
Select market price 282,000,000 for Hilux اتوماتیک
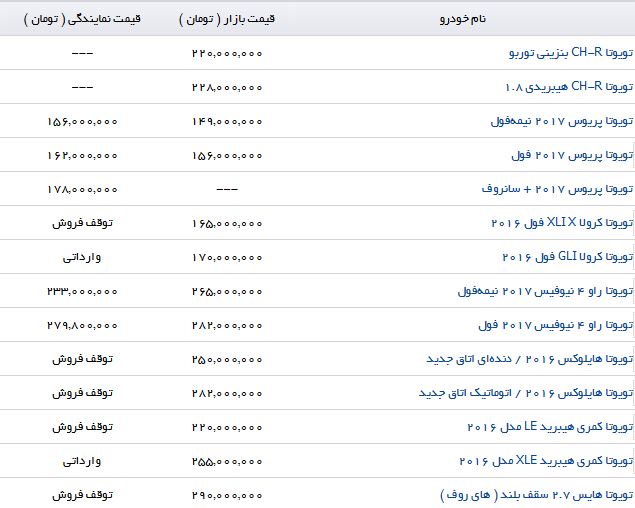227,394
